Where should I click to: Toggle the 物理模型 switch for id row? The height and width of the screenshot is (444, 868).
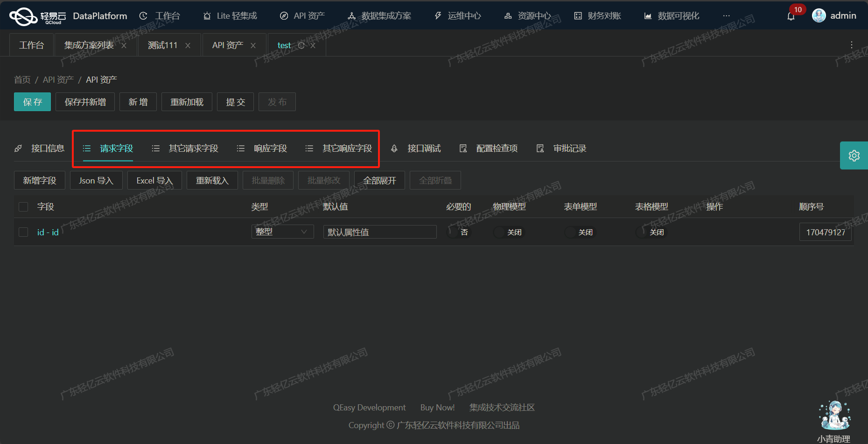(x=509, y=232)
